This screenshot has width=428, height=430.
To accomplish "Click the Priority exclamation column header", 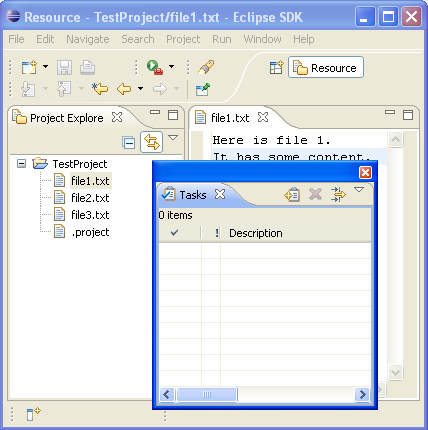I will 211,233.
